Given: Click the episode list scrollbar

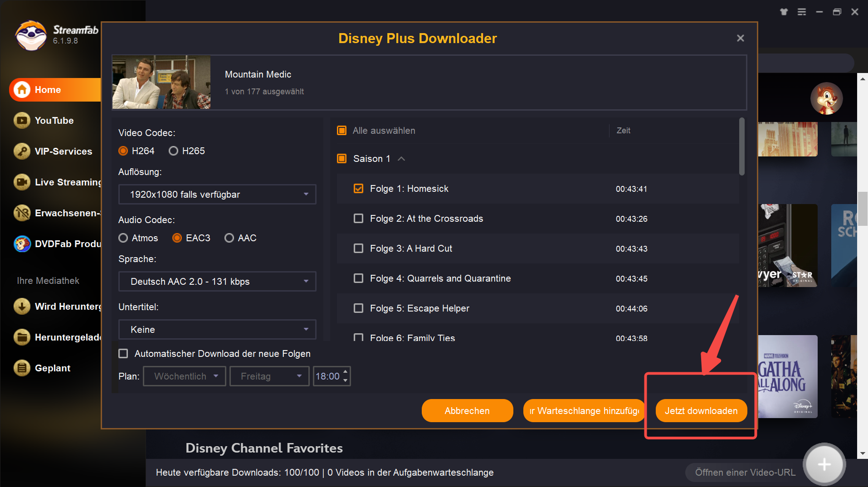Looking at the screenshot, I should (742, 146).
